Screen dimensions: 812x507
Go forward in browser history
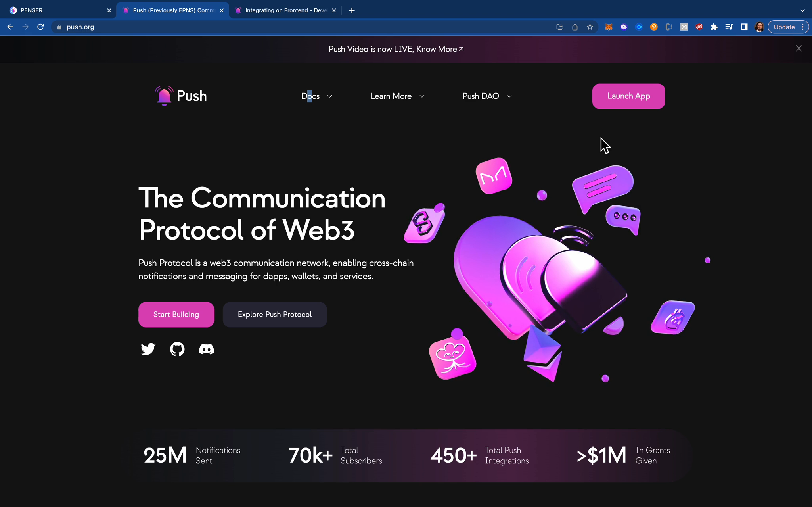click(x=25, y=27)
